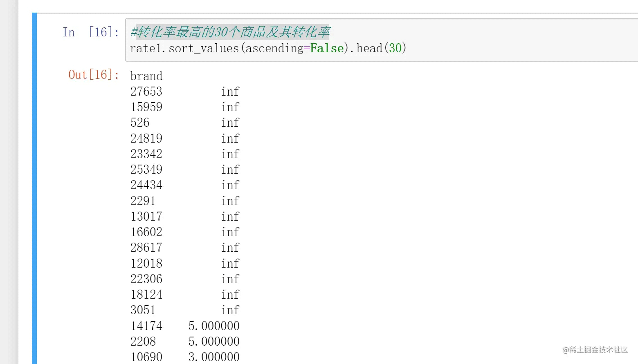
Task: Select the In [16] cell prompt
Action: 91,32
